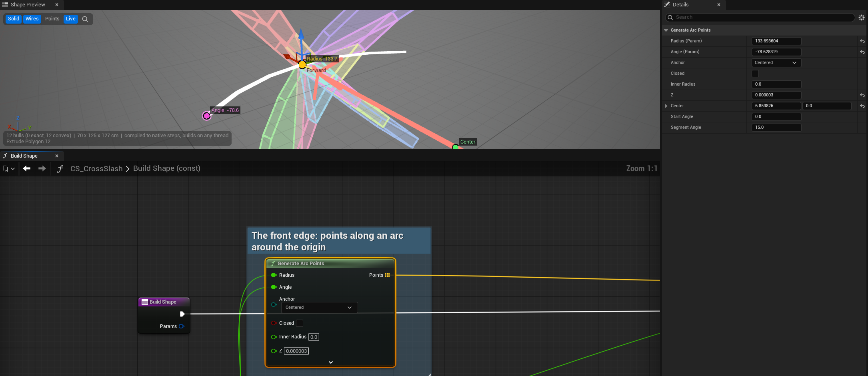Image resolution: width=868 pixels, height=376 pixels.
Task: Reset the Center property to default
Action: tap(862, 106)
